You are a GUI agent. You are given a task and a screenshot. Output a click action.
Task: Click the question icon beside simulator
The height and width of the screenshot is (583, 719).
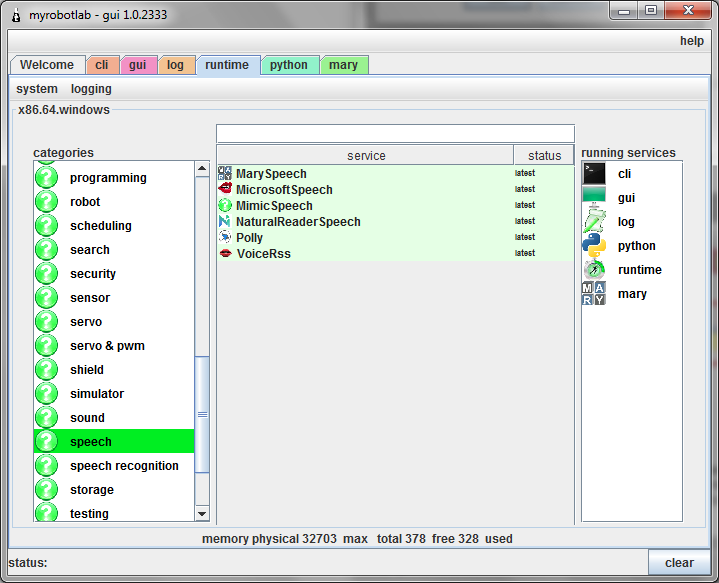pos(47,394)
